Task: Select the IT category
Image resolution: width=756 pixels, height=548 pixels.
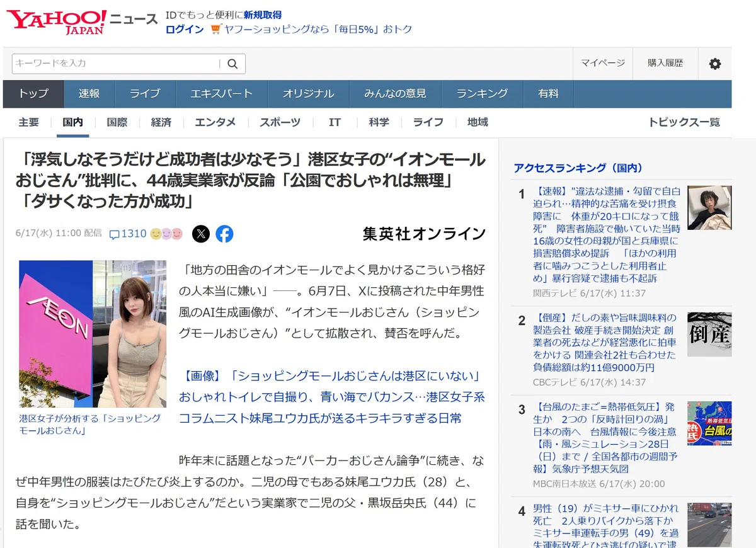Action: (x=335, y=122)
